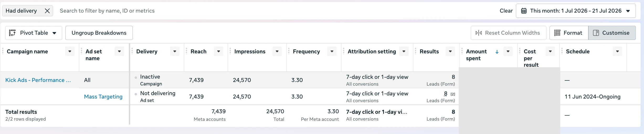Open the date range picker
Viewport: 644px width, 134px height.
click(576, 11)
